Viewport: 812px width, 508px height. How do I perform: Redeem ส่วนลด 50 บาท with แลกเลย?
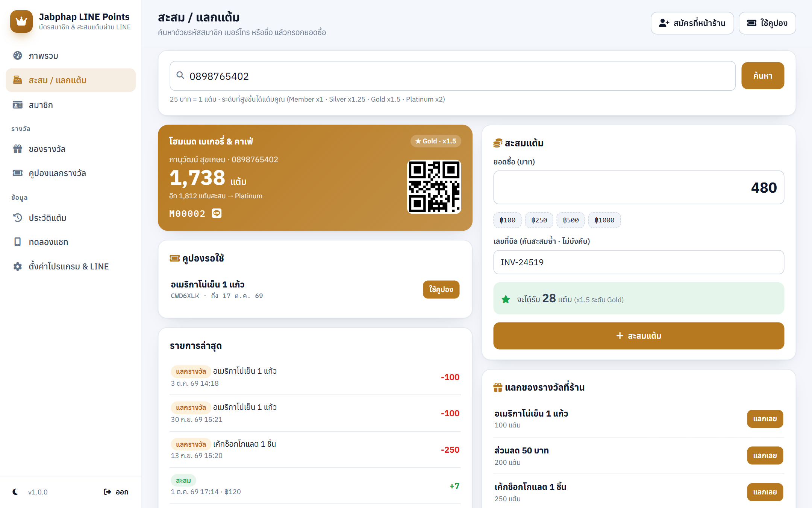tap(765, 455)
